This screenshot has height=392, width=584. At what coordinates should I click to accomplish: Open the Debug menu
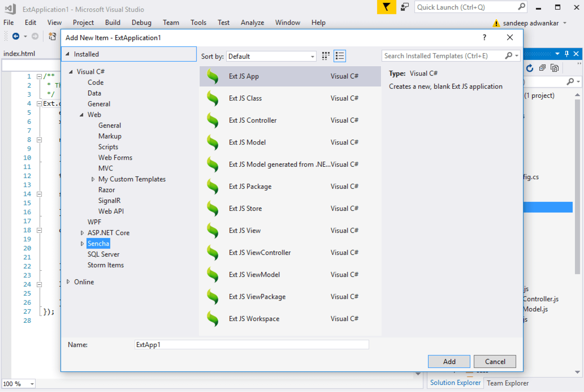(141, 22)
